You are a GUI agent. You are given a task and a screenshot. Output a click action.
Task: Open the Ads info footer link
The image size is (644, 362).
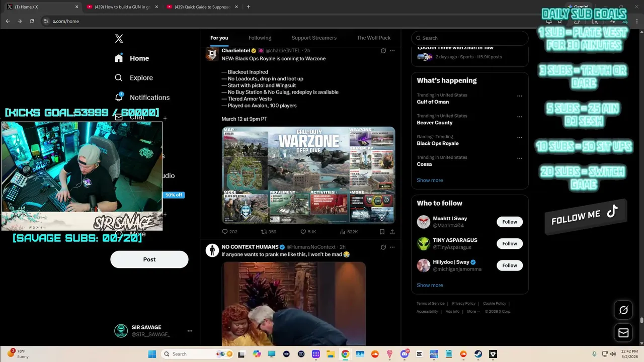[452, 312]
